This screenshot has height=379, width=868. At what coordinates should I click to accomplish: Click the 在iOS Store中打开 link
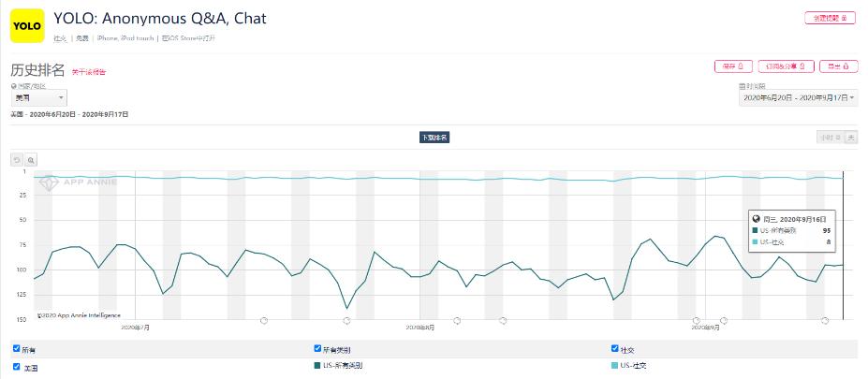[188, 38]
